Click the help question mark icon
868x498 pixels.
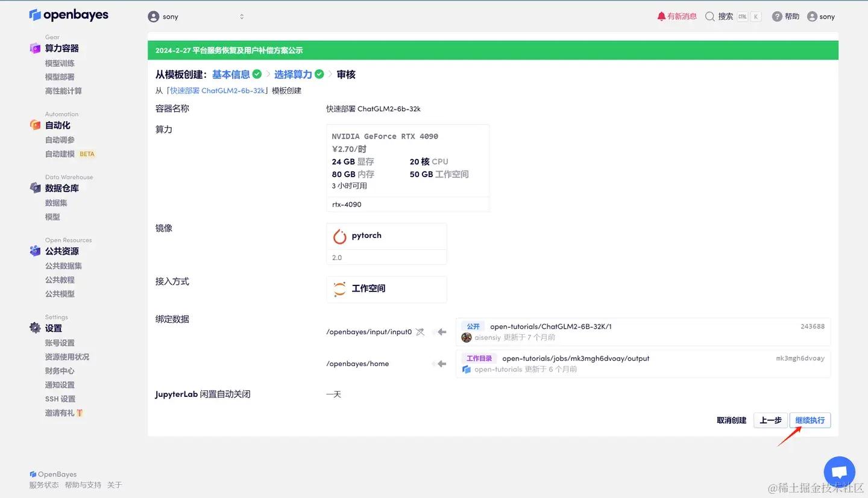tap(777, 16)
